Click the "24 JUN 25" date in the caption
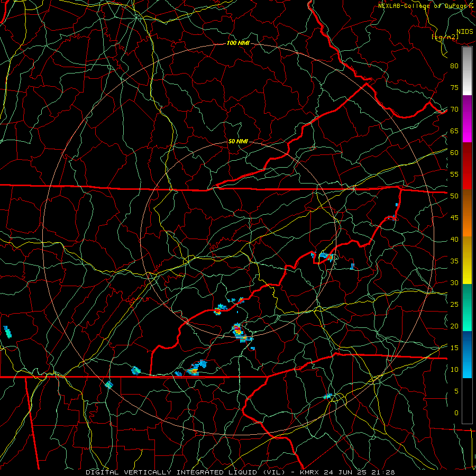 click(x=344, y=472)
